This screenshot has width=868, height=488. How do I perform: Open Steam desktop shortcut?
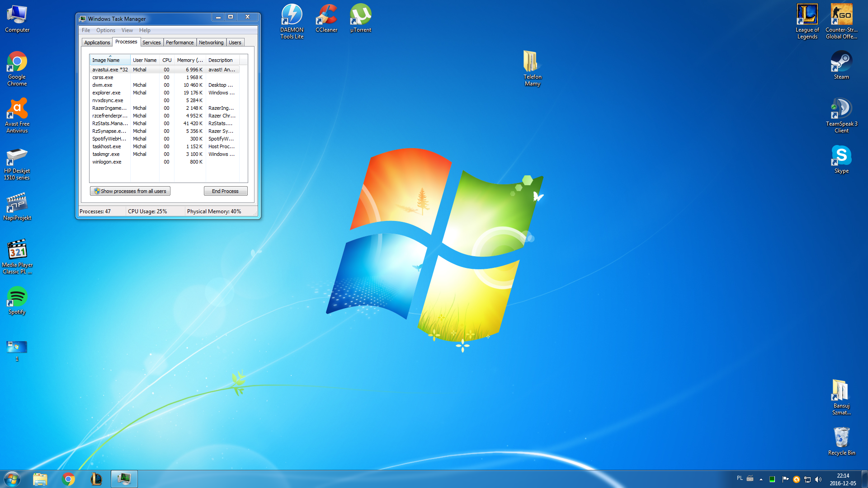[842, 65]
